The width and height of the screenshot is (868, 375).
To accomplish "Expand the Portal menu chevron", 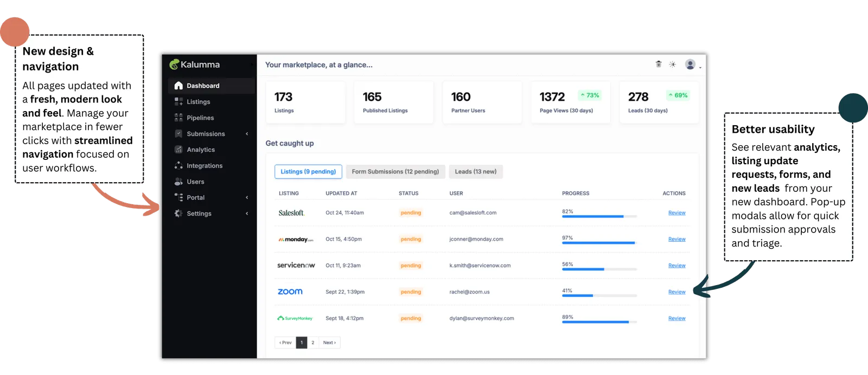I will (x=247, y=197).
